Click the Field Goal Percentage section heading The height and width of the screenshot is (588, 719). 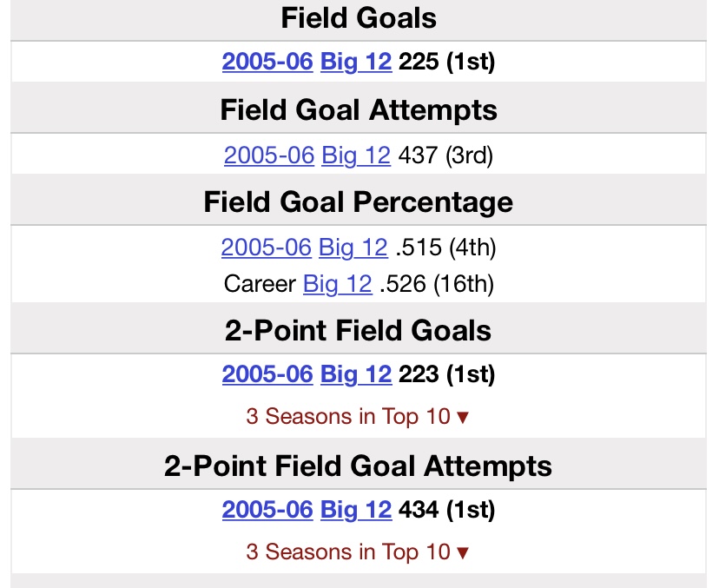coord(359,202)
